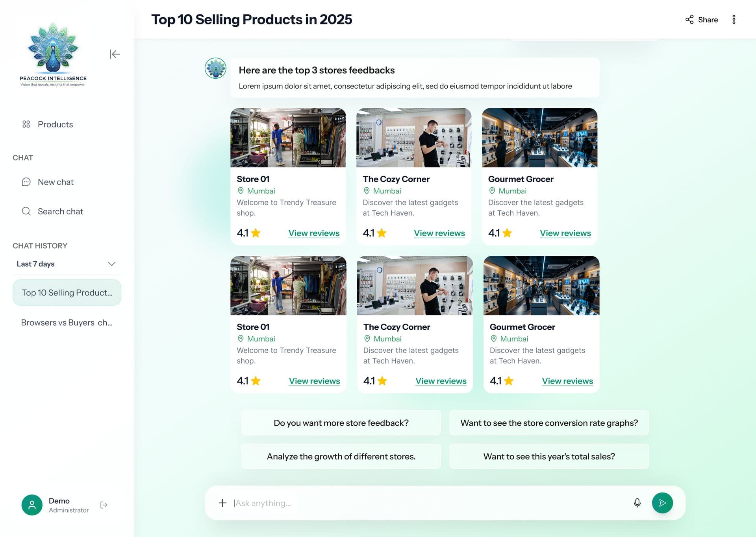Click the star rating on second-row Store 01
The image size is (756, 537).
point(256,381)
